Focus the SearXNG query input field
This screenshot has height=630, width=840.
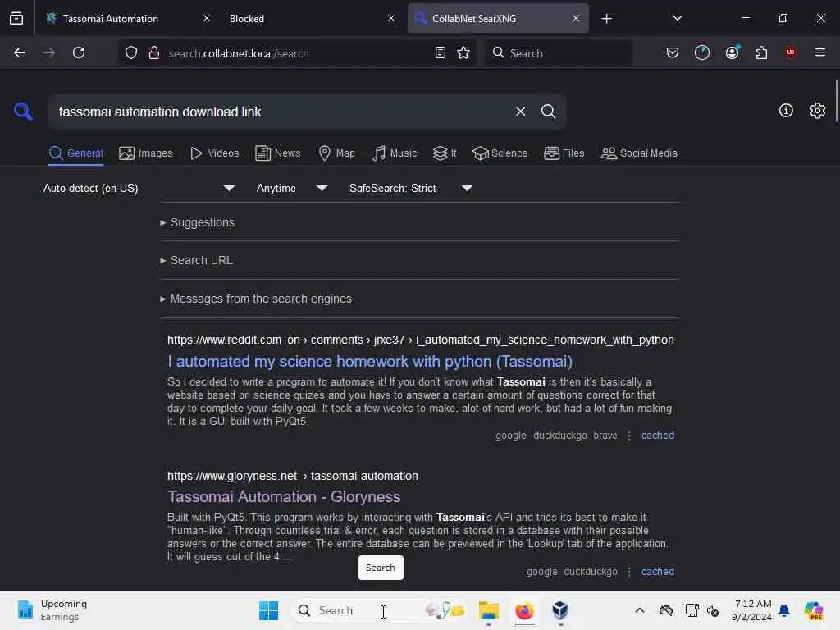pyautogui.click(x=279, y=112)
